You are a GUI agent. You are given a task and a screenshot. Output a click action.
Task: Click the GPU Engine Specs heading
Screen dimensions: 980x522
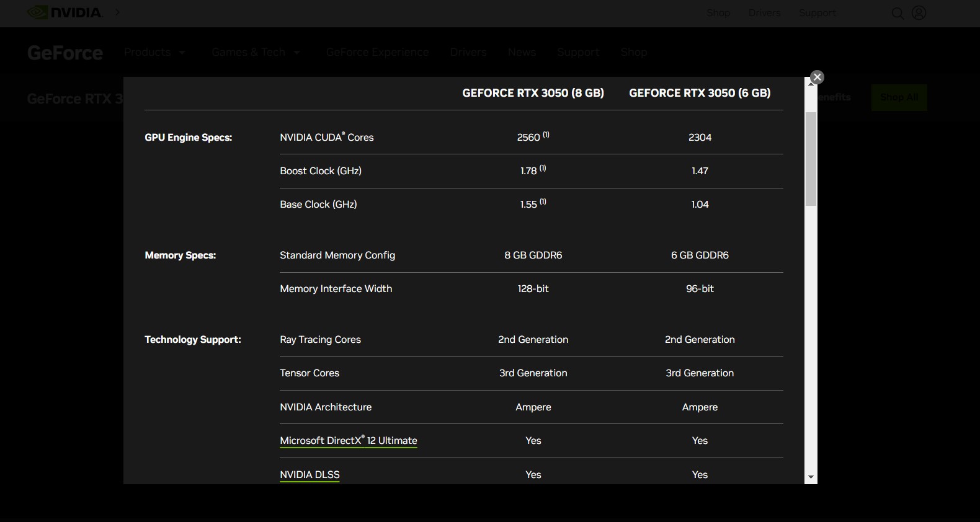pyautogui.click(x=189, y=138)
